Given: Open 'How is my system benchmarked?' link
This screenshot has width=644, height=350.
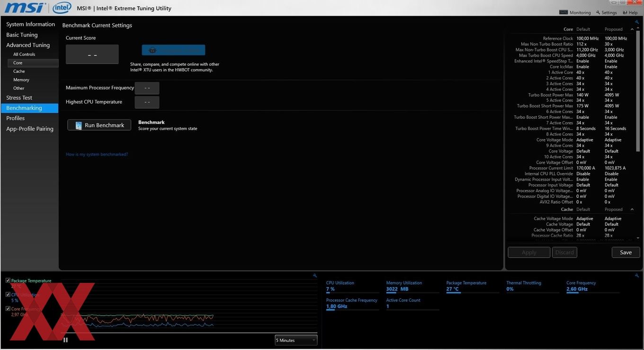Looking at the screenshot, I should pyautogui.click(x=97, y=154).
